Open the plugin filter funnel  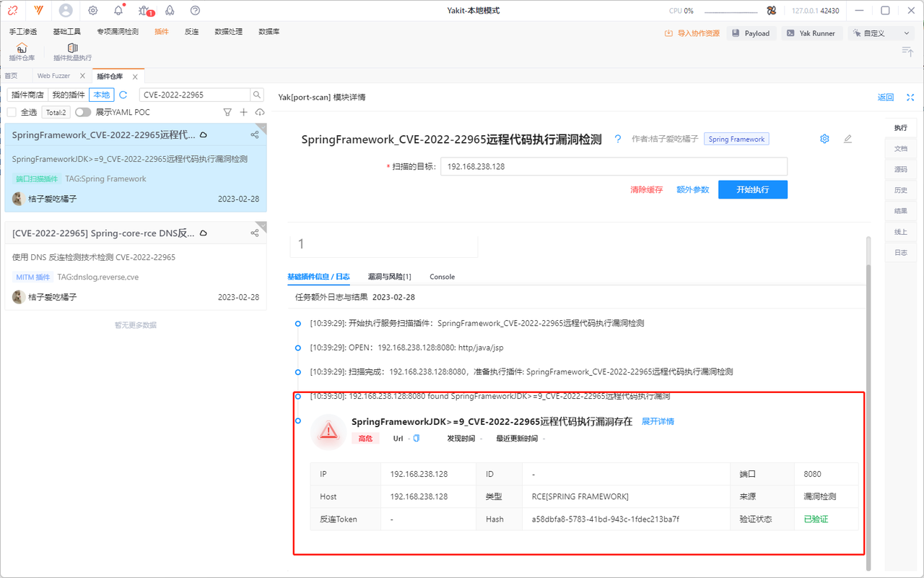[227, 112]
